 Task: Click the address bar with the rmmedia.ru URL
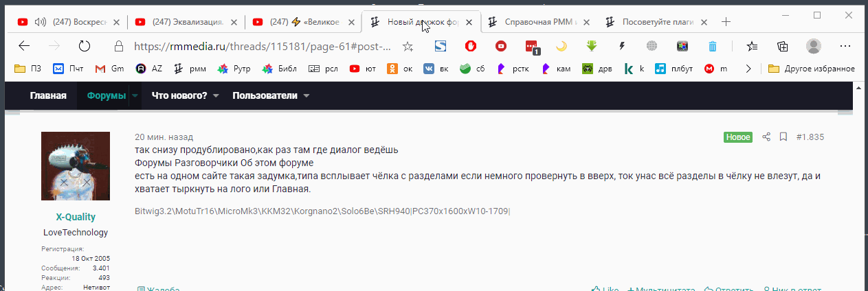pyautogui.click(x=263, y=47)
